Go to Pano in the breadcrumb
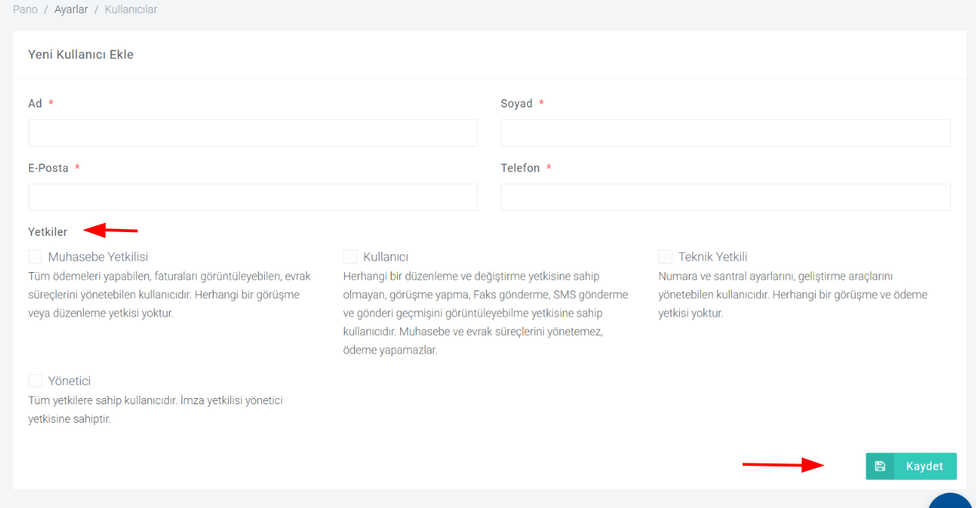The image size is (980, 508). click(x=25, y=9)
